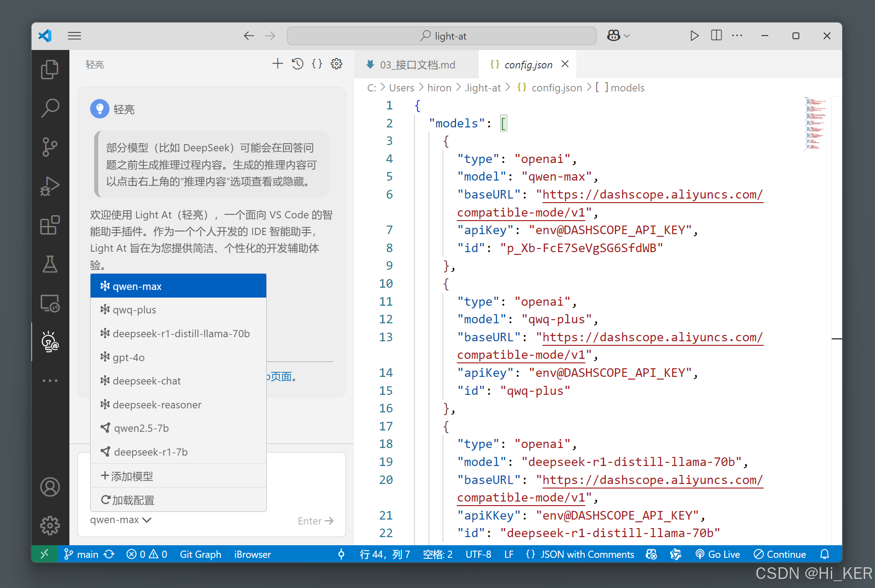
Task: Open the chat panel settings gear
Action: click(x=337, y=64)
